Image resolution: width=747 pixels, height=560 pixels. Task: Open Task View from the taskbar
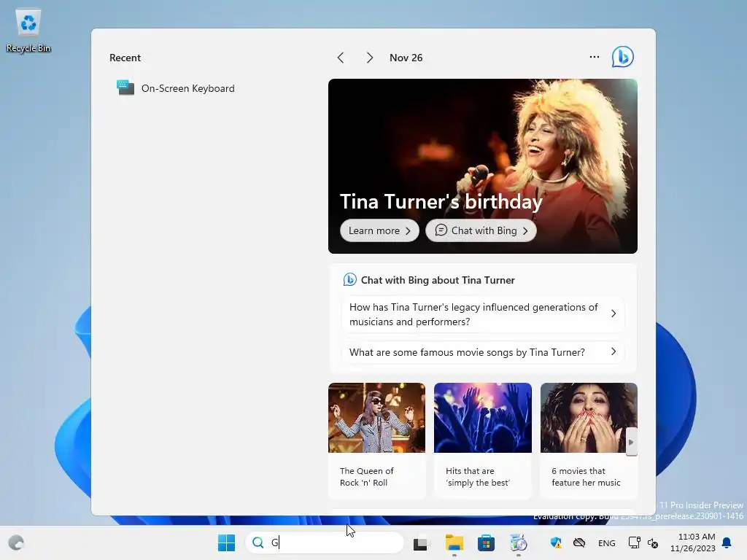pyautogui.click(x=420, y=542)
